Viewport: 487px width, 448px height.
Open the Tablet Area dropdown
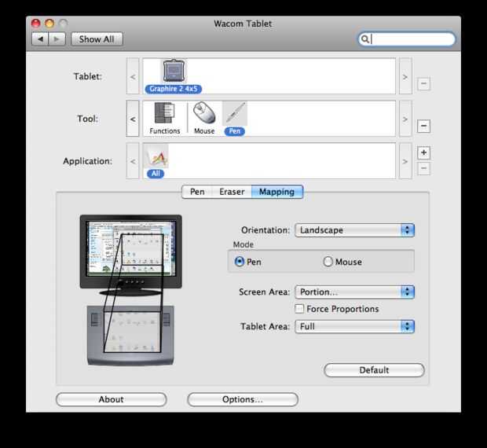coord(354,326)
